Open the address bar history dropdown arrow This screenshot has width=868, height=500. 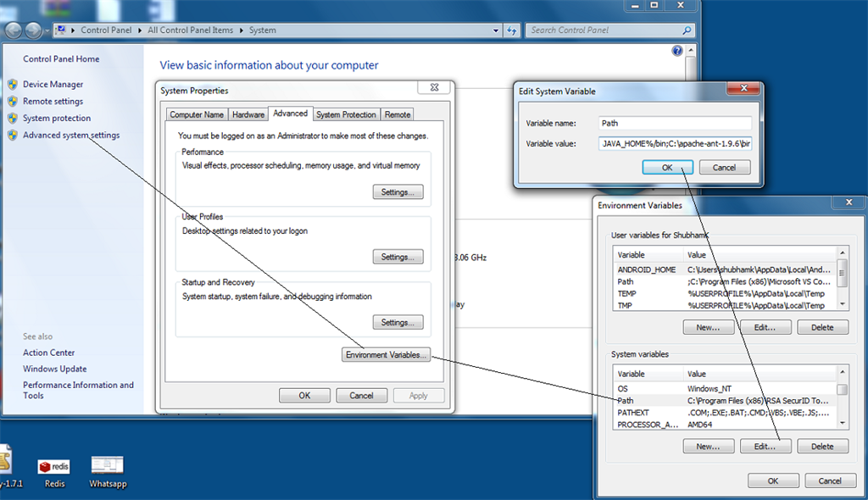495,31
